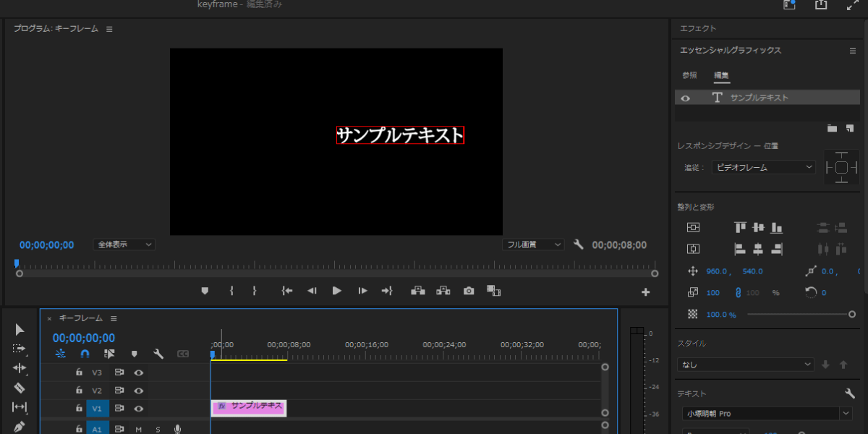
Task: Click the Mark In brace button
Action: tap(231, 291)
